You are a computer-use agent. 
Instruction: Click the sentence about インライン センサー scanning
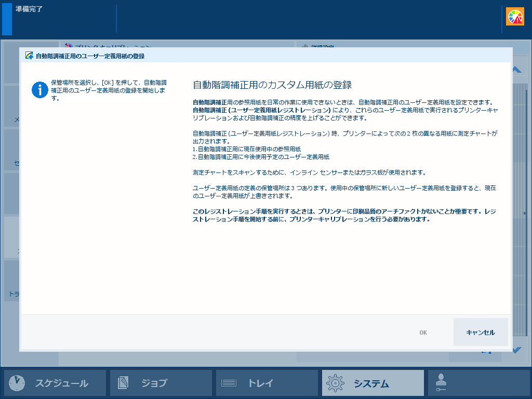(x=309, y=172)
